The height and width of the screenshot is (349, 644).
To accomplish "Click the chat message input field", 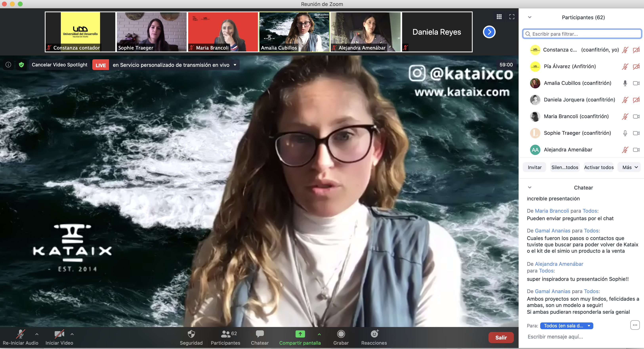I will click(x=581, y=337).
